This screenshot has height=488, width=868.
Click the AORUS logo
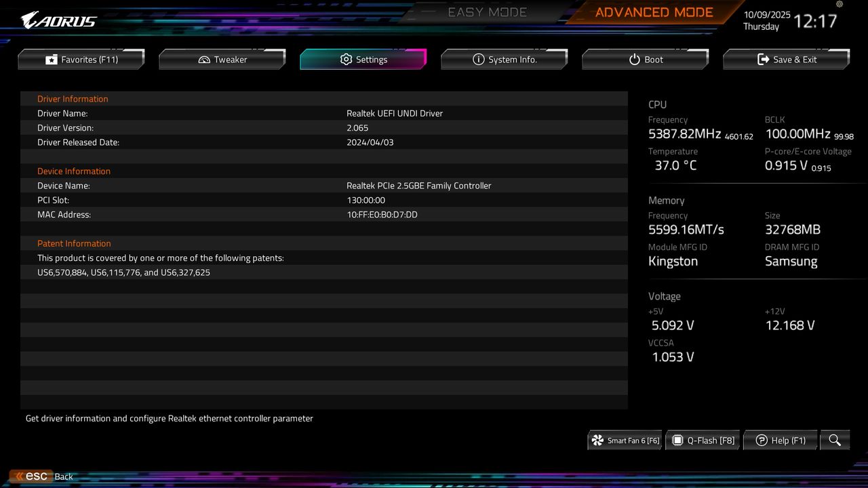click(x=58, y=20)
